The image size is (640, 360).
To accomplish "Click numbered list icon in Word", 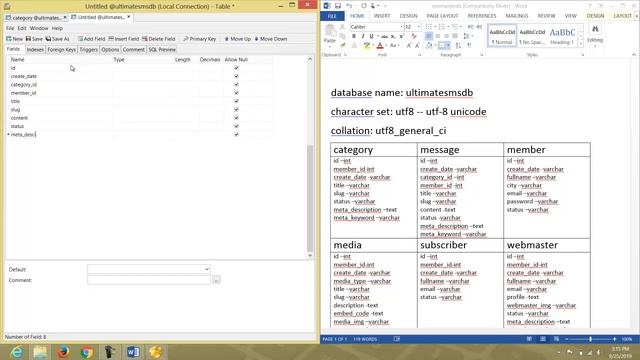I will (442, 27).
